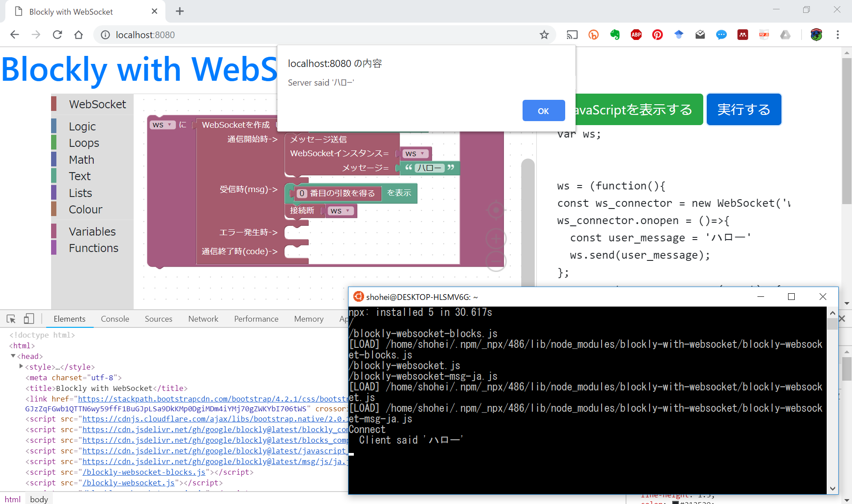The height and width of the screenshot is (504, 852).
Task: Click the 実行する run button
Action: (744, 109)
